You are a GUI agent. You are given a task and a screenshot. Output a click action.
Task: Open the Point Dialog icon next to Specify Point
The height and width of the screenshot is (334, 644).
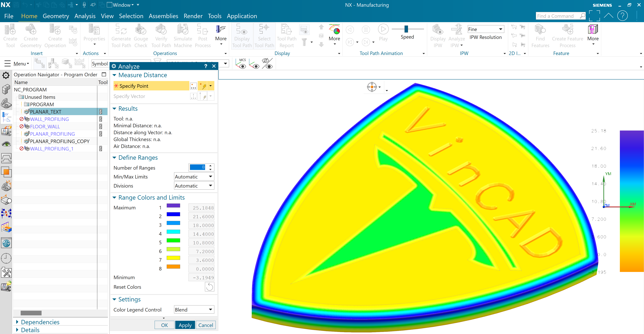pos(193,86)
